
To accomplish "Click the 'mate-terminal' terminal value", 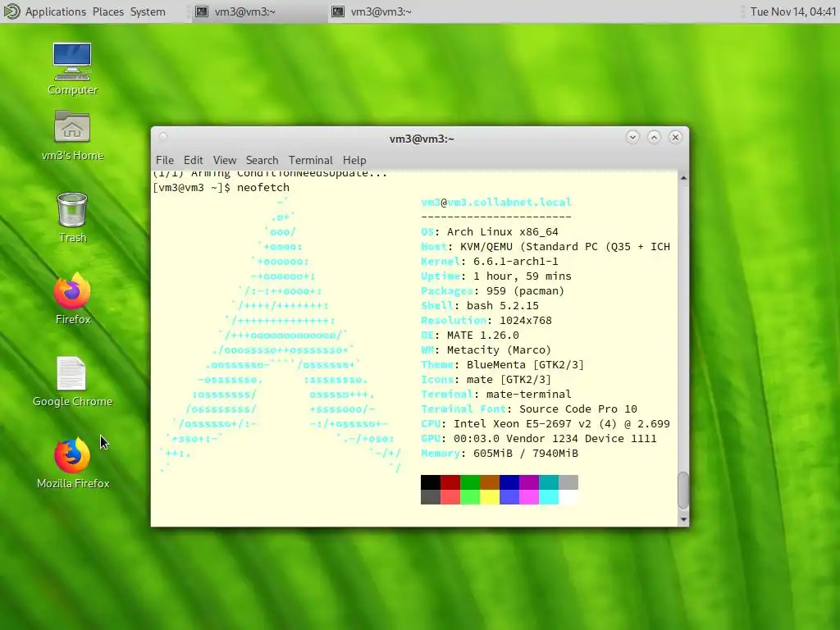I will click(x=529, y=395).
